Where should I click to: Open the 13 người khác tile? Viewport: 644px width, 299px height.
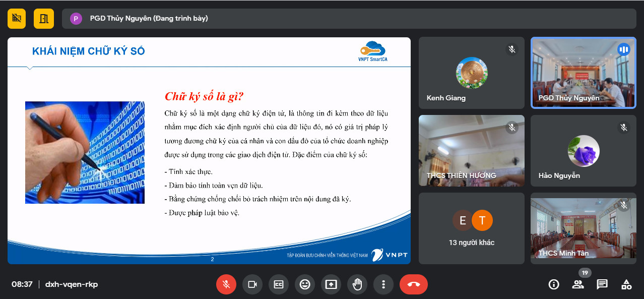click(471, 228)
